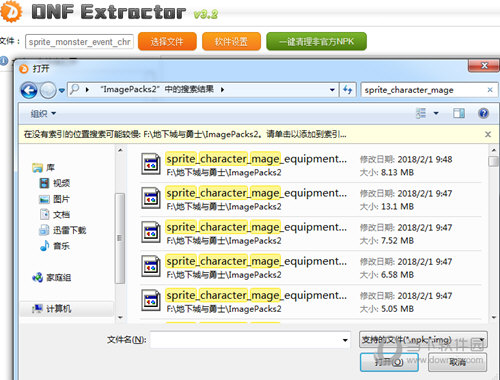Image resolution: width=500 pixels, height=380 pixels.
Task: Go back with the blue back arrow
Action: [x=29, y=90]
